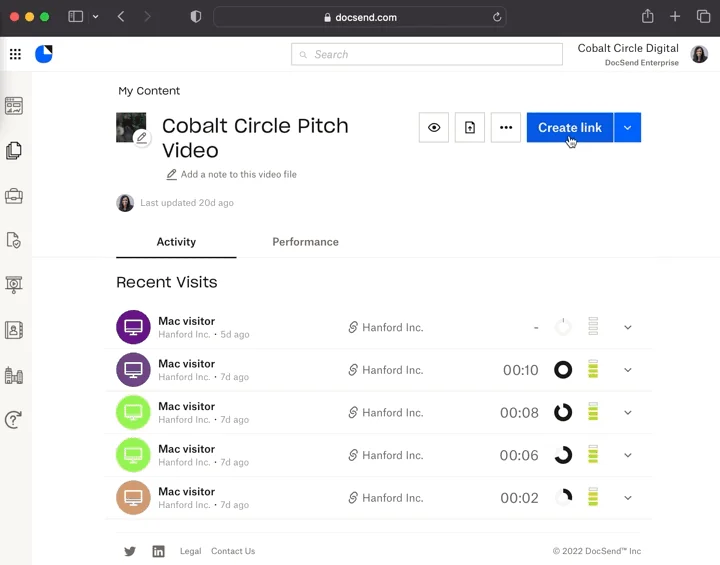
Task: Click the My Content breadcrumb
Action: coord(149,91)
